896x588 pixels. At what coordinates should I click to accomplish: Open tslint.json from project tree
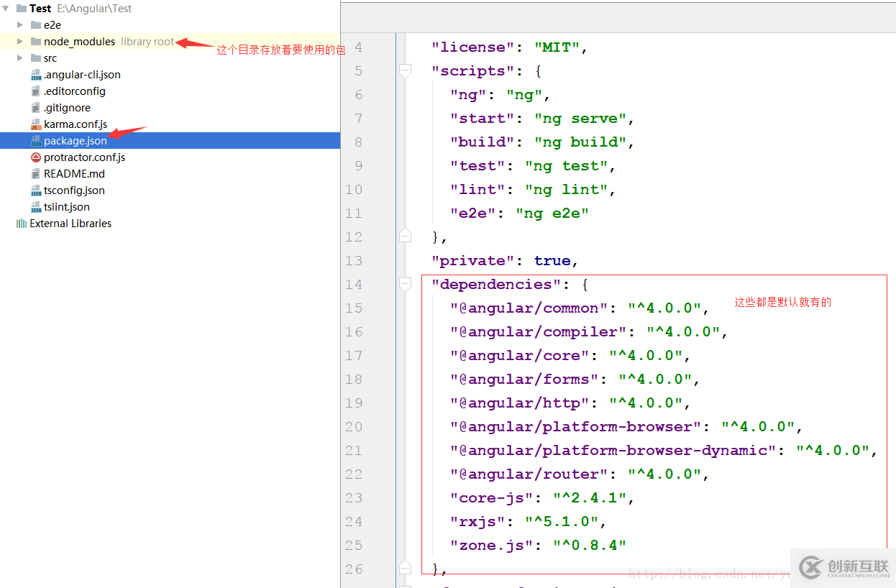click(67, 207)
